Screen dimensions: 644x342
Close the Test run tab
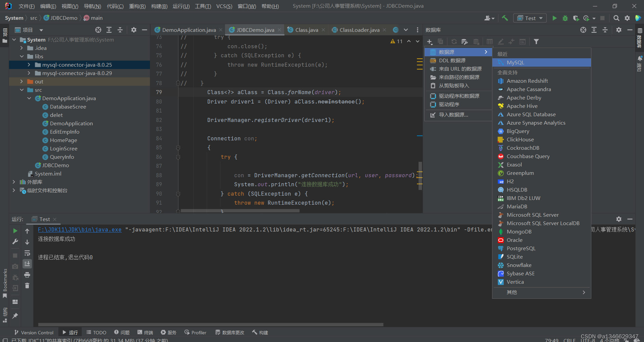pyautogui.click(x=55, y=219)
